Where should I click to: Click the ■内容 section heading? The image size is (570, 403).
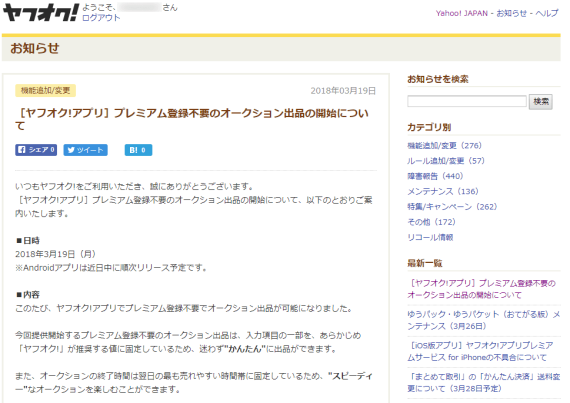click(28, 294)
